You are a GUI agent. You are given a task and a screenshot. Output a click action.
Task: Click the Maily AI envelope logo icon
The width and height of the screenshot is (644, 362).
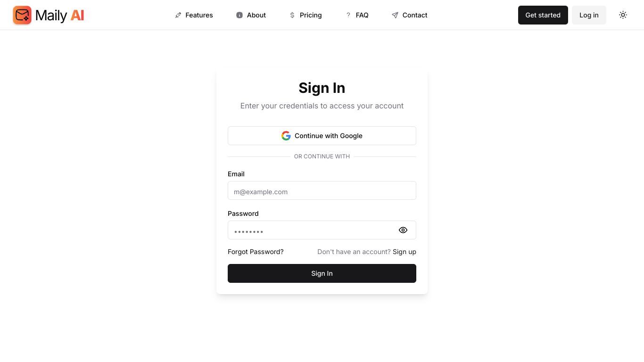coord(22,15)
